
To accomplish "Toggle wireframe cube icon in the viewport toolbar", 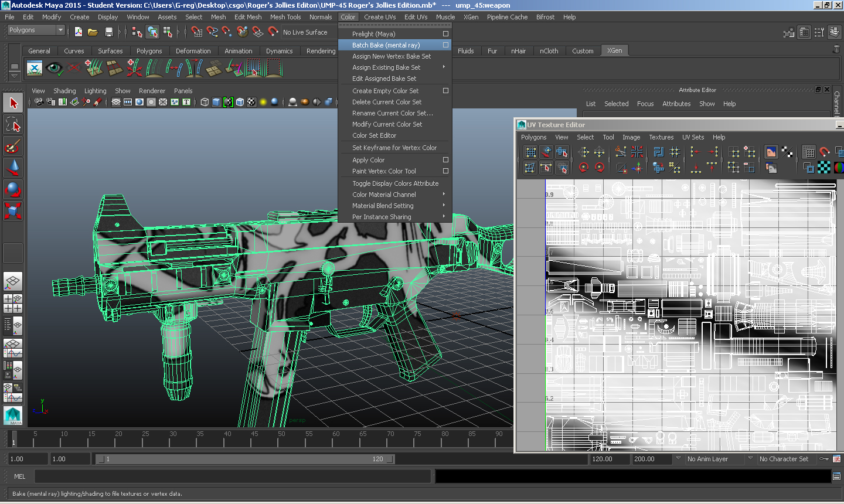I will pyautogui.click(x=205, y=102).
